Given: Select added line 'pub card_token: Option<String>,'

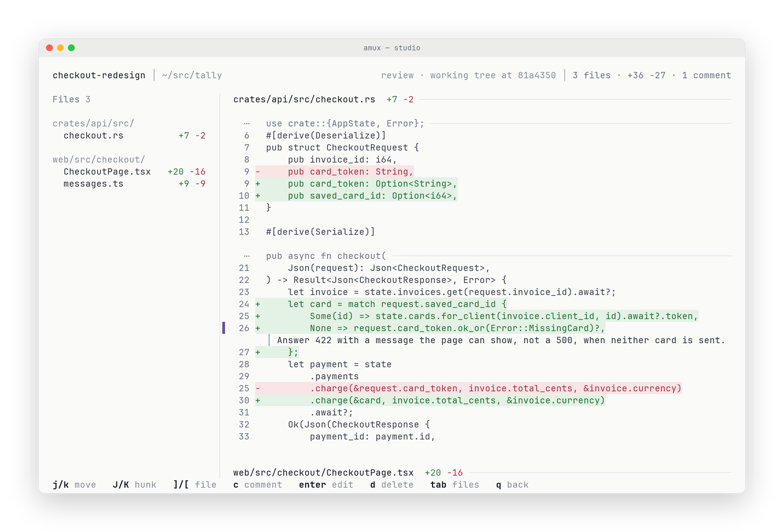Looking at the screenshot, I should coord(356,184).
